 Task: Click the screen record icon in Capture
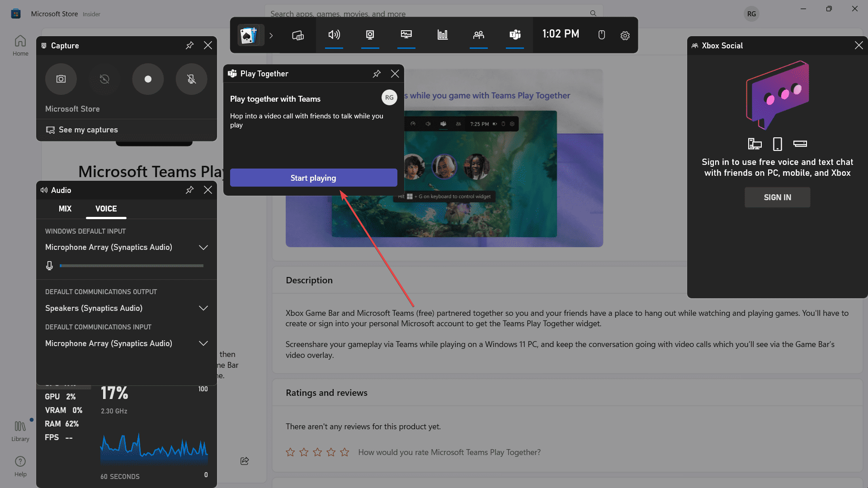pos(148,79)
